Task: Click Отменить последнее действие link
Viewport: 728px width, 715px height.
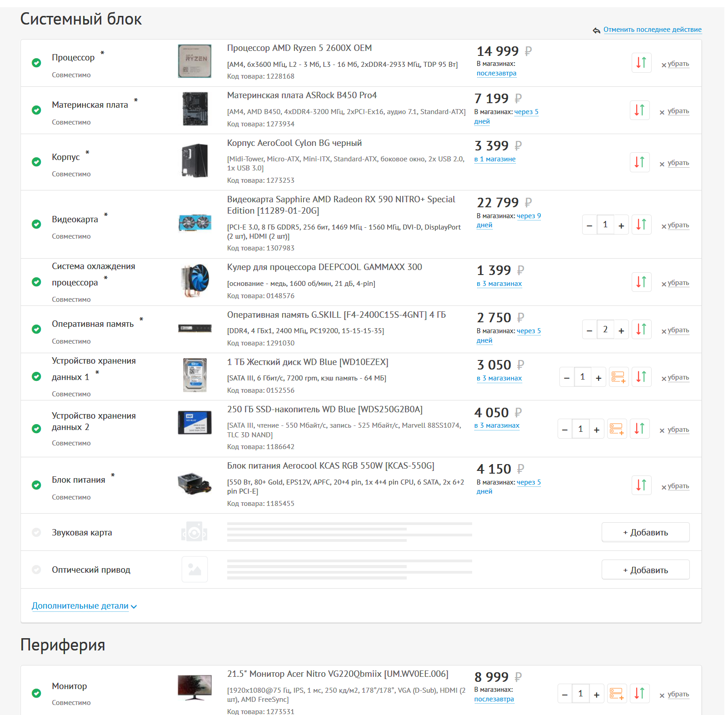Action: click(x=653, y=30)
